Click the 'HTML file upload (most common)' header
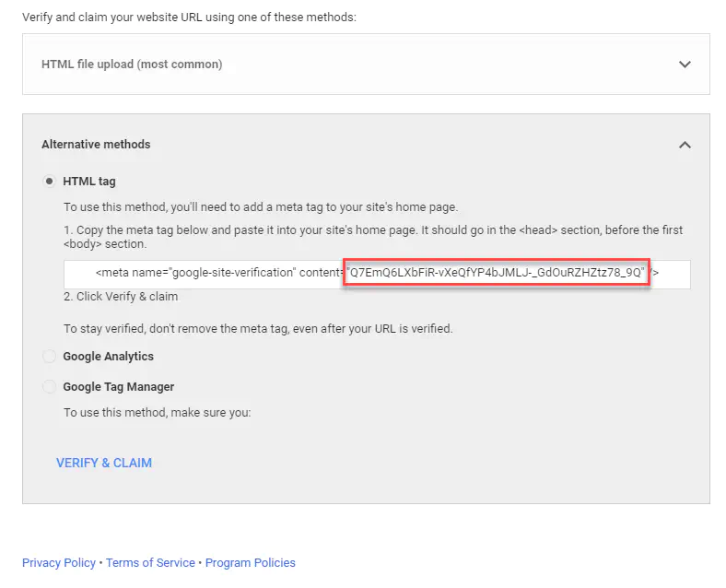 tap(132, 65)
